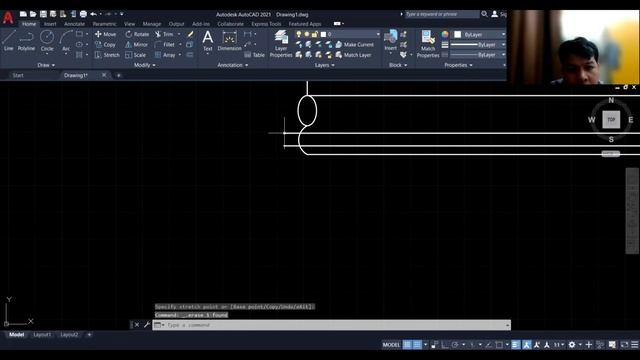Click the Erase tool icon in Modify
640x360 pixels.
click(190, 34)
